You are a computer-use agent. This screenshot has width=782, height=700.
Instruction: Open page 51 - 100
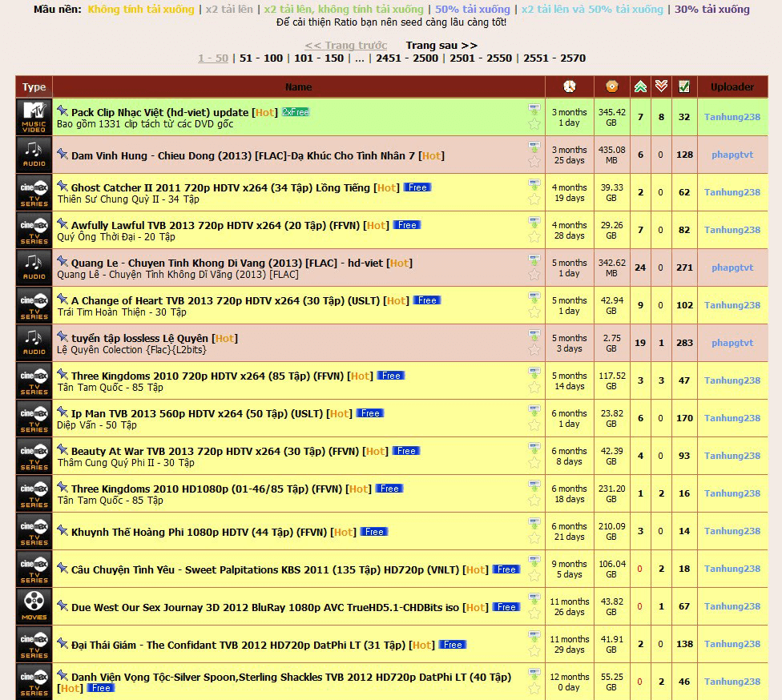[x=261, y=58]
